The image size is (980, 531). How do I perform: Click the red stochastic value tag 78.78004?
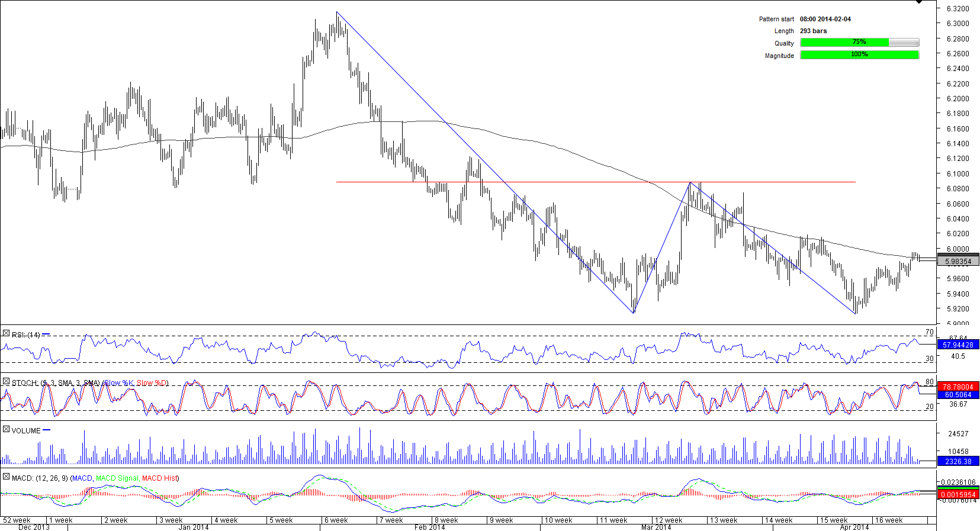pos(958,387)
